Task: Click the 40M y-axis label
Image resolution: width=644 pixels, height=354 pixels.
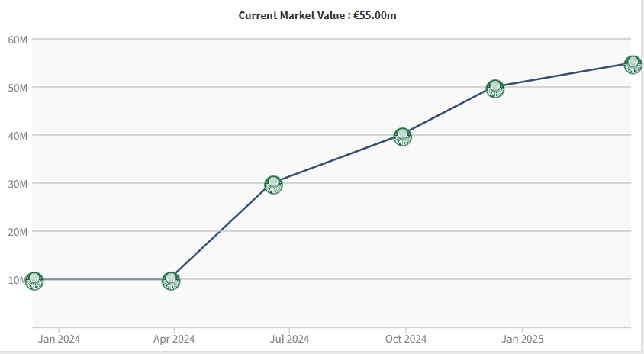Action: click(18, 135)
